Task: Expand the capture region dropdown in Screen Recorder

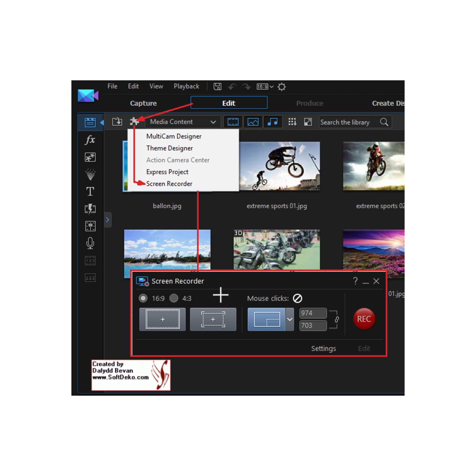Action: [x=290, y=319]
